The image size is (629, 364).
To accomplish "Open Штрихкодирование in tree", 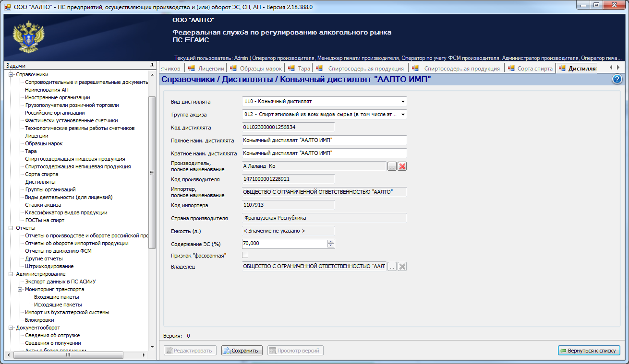I will (49, 266).
